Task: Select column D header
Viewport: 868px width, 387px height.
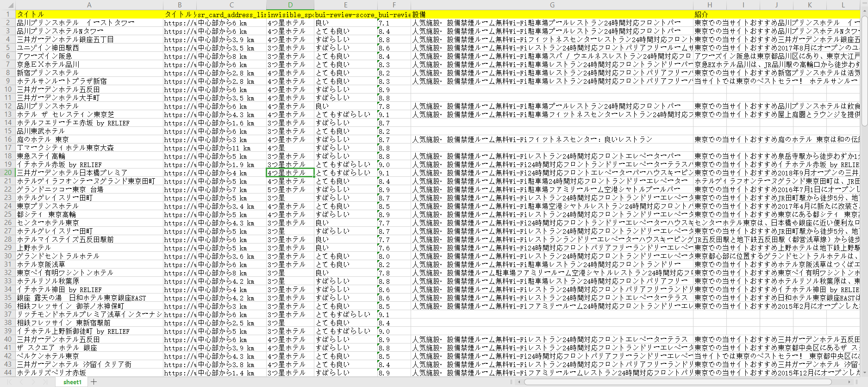Action: tap(290, 5)
